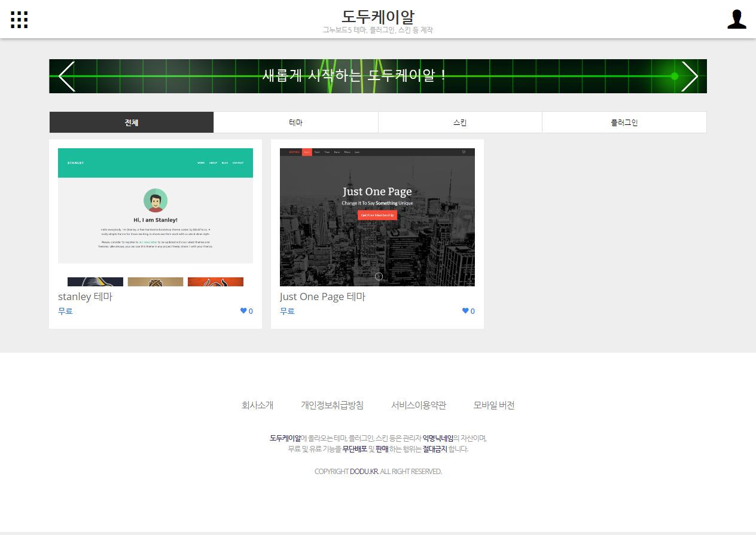Click the user profile icon top right
The width and height of the screenshot is (756, 535).
click(737, 19)
